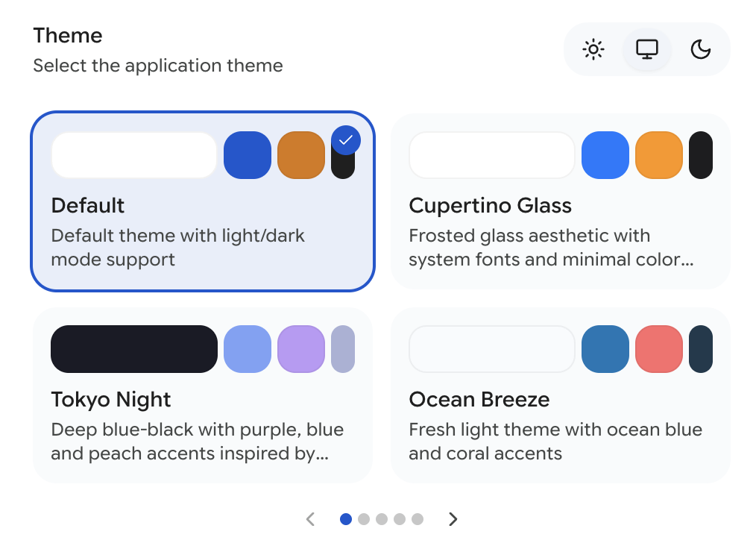Jump to last pagination dot
Image resolution: width=756 pixels, height=546 pixels.
tap(418, 519)
